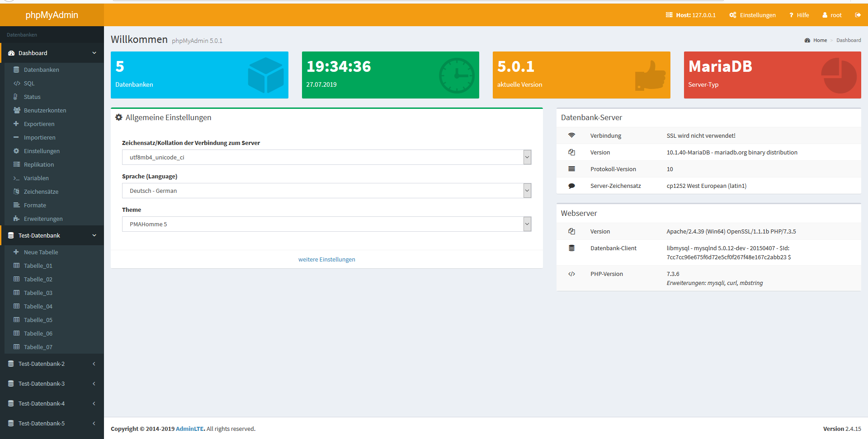The width and height of the screenshot is (868, 439).
Task: Click the database icon beside Test-Datenbank-3
Action: pos(11,383)
